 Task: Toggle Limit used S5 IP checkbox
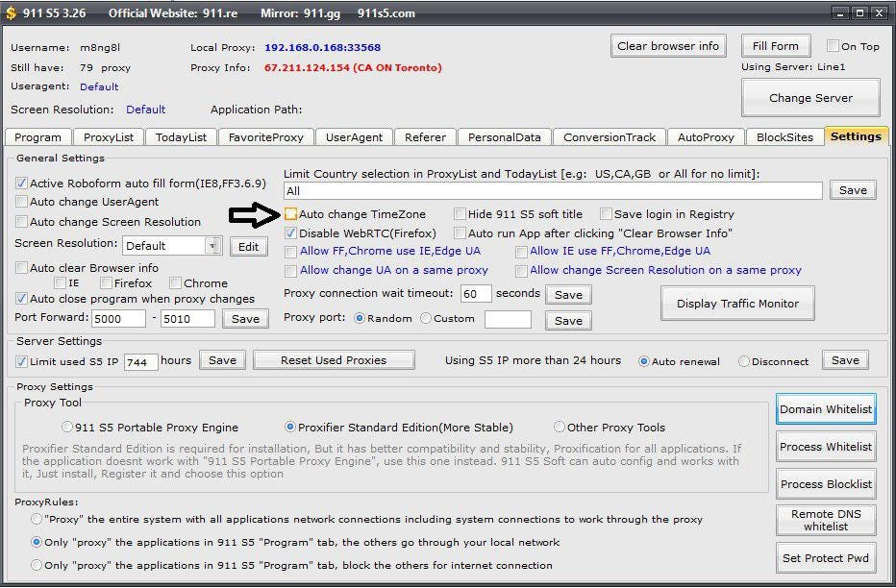(22, 361)
